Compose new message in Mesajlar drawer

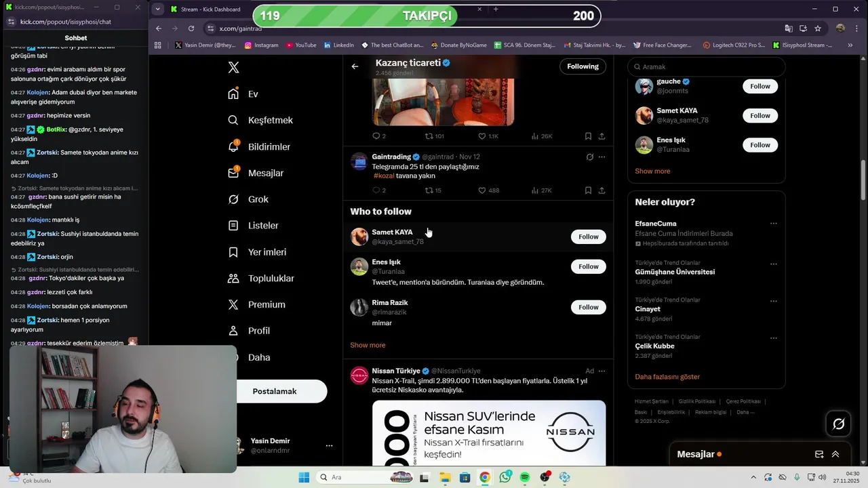pyautogui.click(x=819, y=454)
